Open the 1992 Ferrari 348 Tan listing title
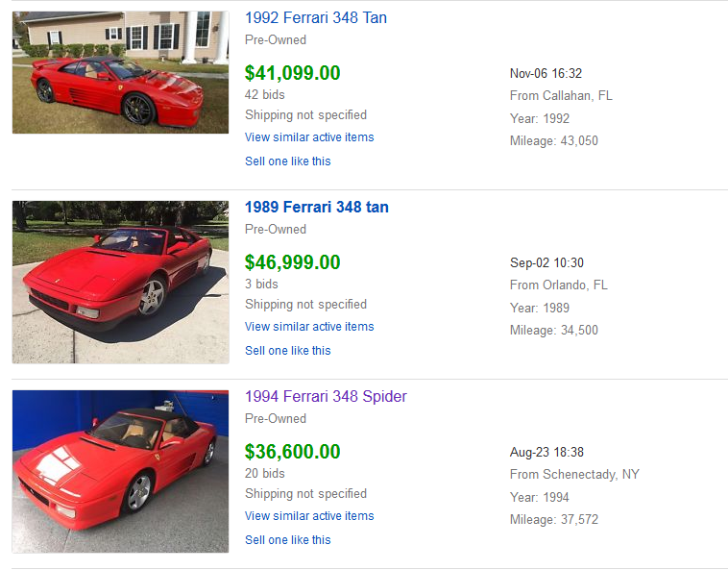This screenshot has width=728, height=570. (x=315, y=18)
